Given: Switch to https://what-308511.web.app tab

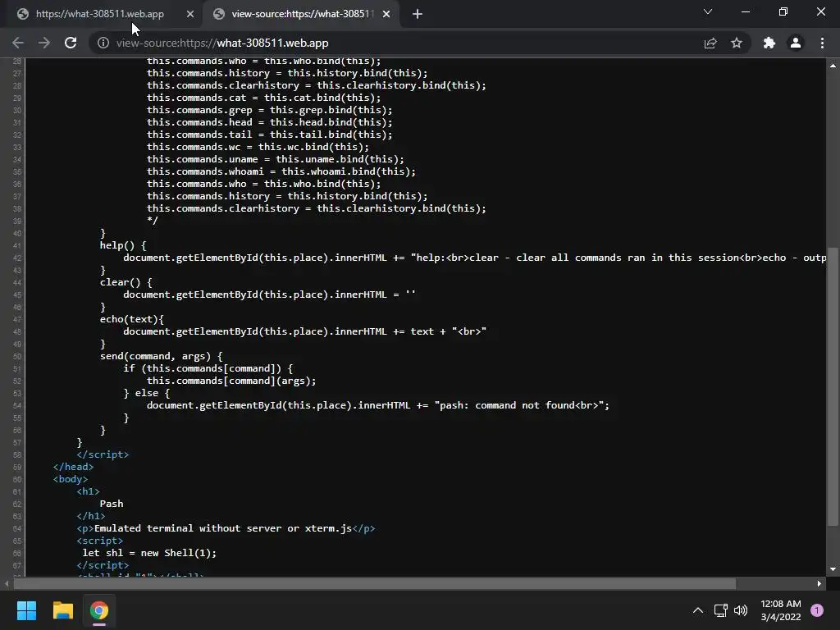Looking at the screenshot, I should [100, 14].
